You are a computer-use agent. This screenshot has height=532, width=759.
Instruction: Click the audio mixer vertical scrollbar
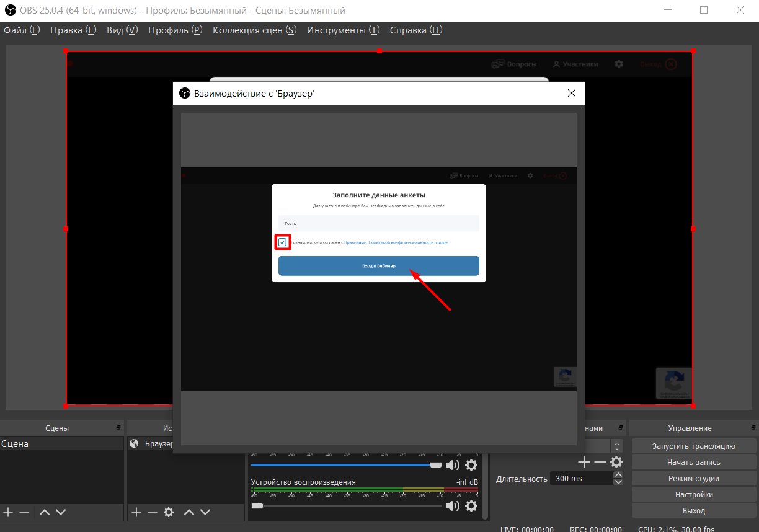(485, 486)
